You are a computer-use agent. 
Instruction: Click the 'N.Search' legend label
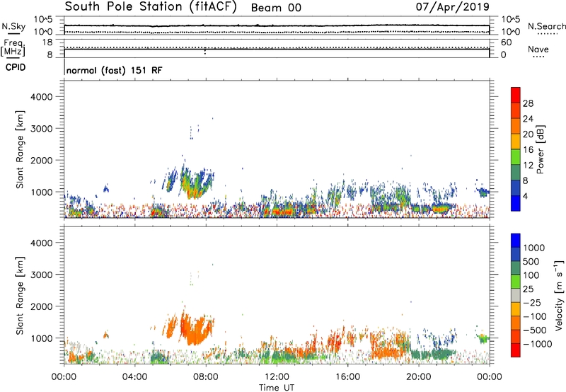546,26
